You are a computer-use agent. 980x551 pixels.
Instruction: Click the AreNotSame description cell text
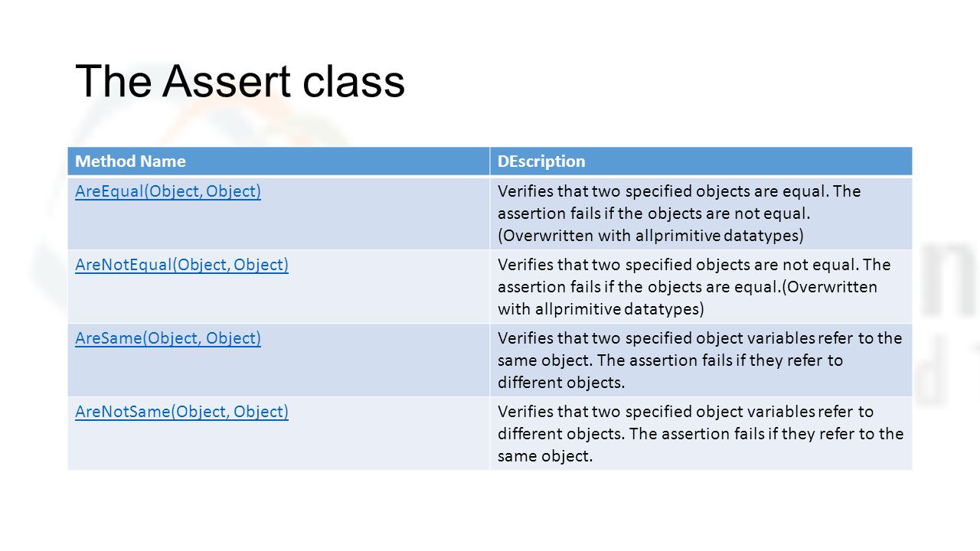coord(701,434)
